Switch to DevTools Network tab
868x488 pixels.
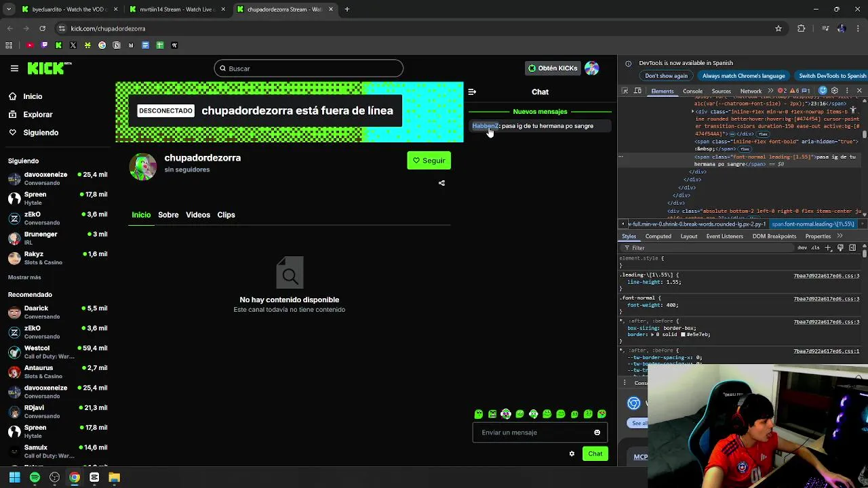point(751,91)
